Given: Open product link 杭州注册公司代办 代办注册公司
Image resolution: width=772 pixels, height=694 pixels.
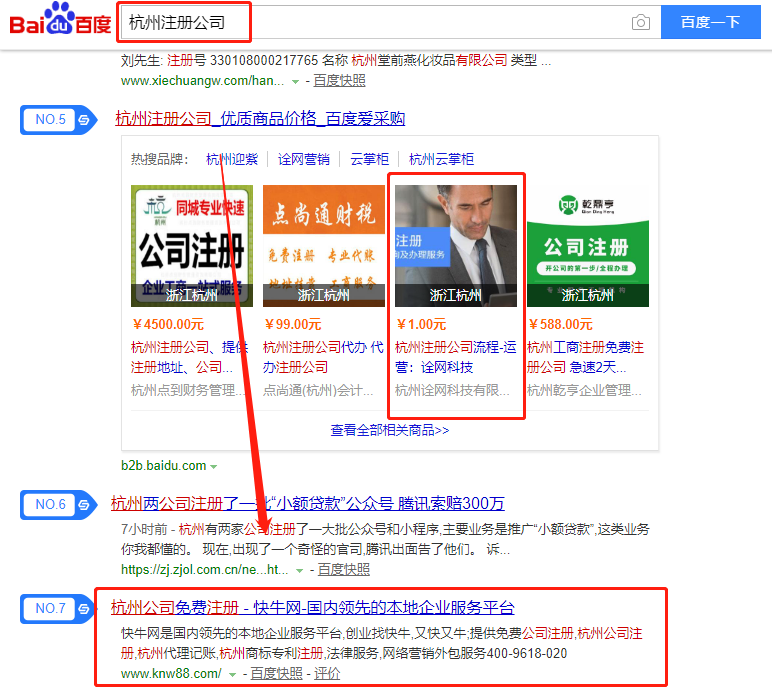Looking at the screenshot, I should coord(323,357).
